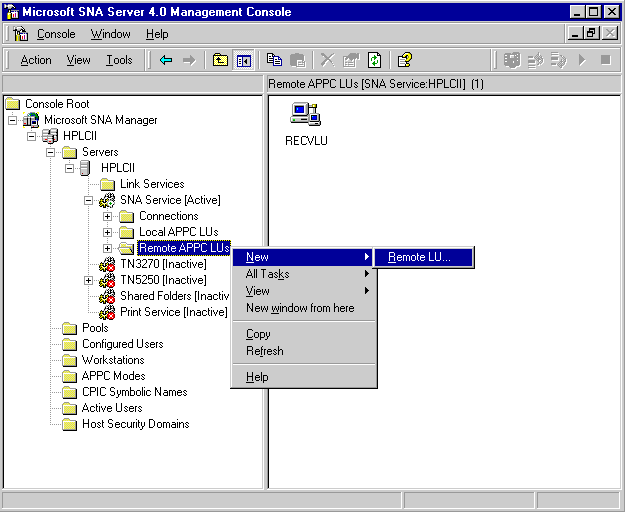This screenshot has height=512, width=625.
Task: Click the Microsoft SNA Manager node icon
Action: [x=30, y=120]
